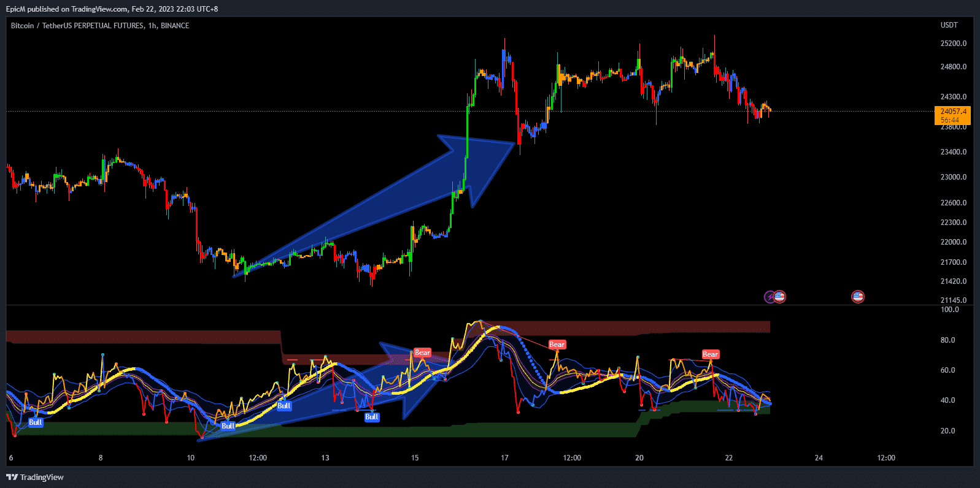
Task: Select the Bear signal label above 12:00 after 17
Action: pos(557,345)
